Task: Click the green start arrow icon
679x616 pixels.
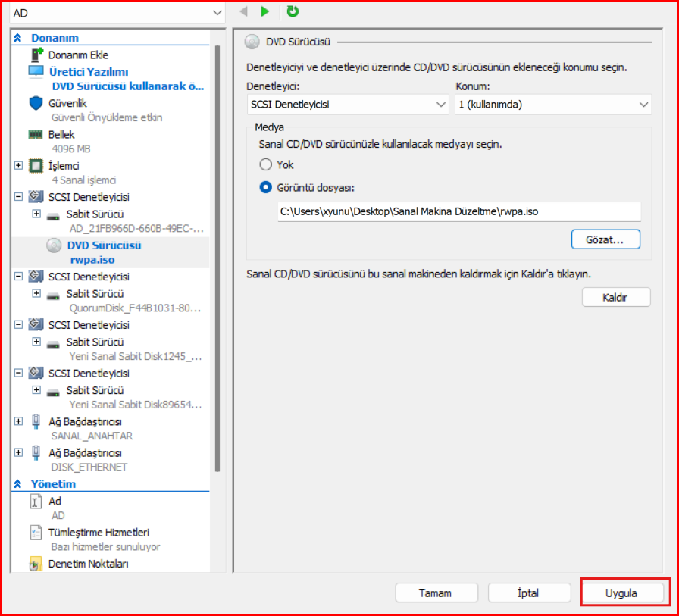Action: (x=265, y=11)
